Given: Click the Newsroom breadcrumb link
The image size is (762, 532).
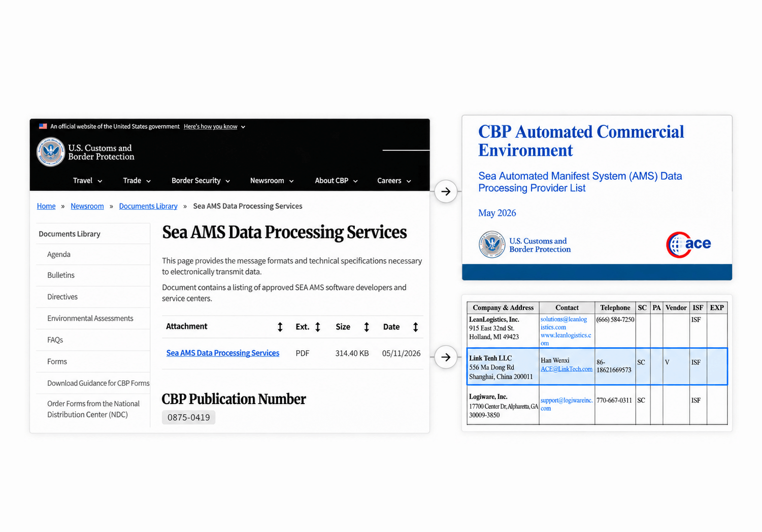Looking at the screenshot, I should (x=87, y=206).
